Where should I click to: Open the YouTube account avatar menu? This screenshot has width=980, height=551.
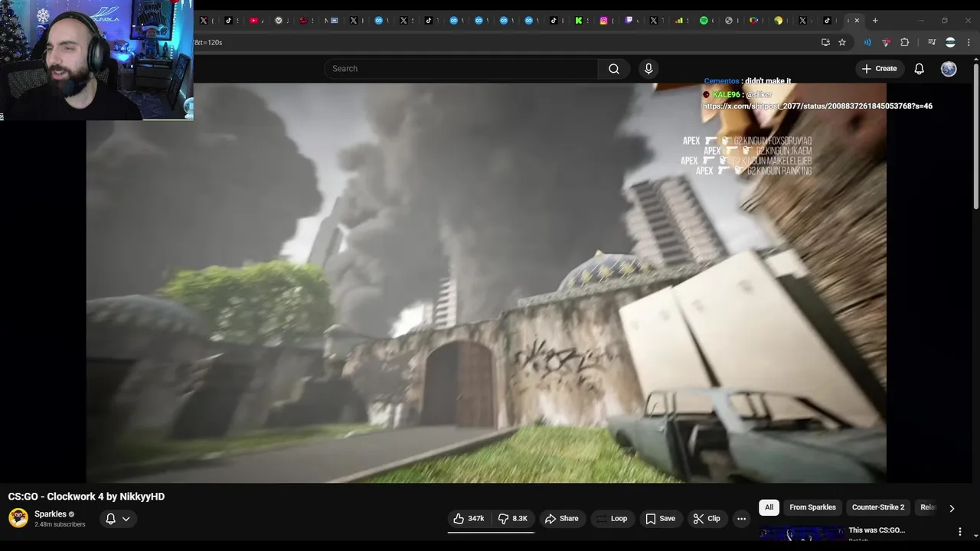(x=949, y=69)
